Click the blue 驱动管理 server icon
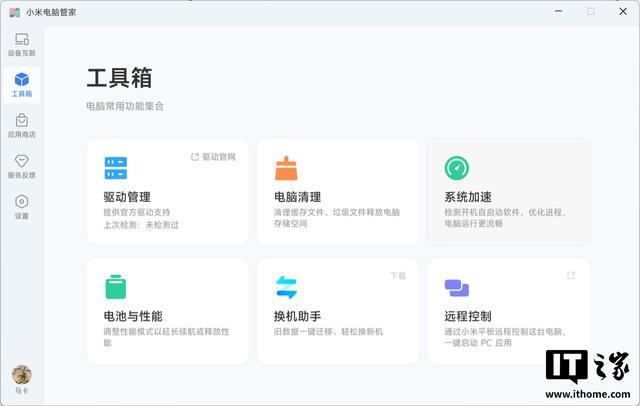 pos(116,168)
